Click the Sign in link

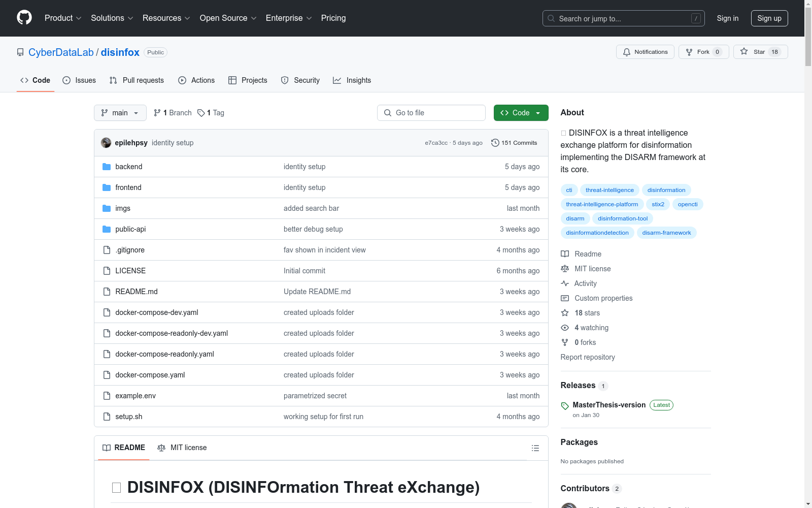pos(728,18)
